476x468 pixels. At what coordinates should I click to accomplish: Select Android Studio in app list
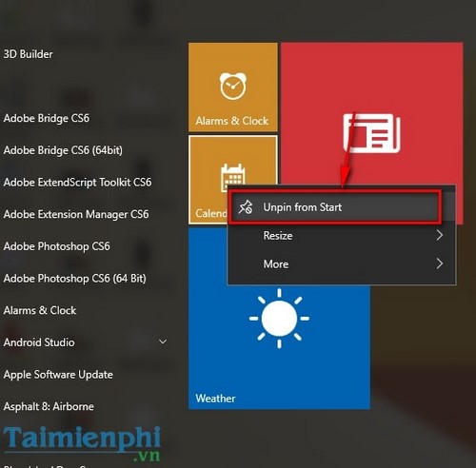(x=39, y=342)
